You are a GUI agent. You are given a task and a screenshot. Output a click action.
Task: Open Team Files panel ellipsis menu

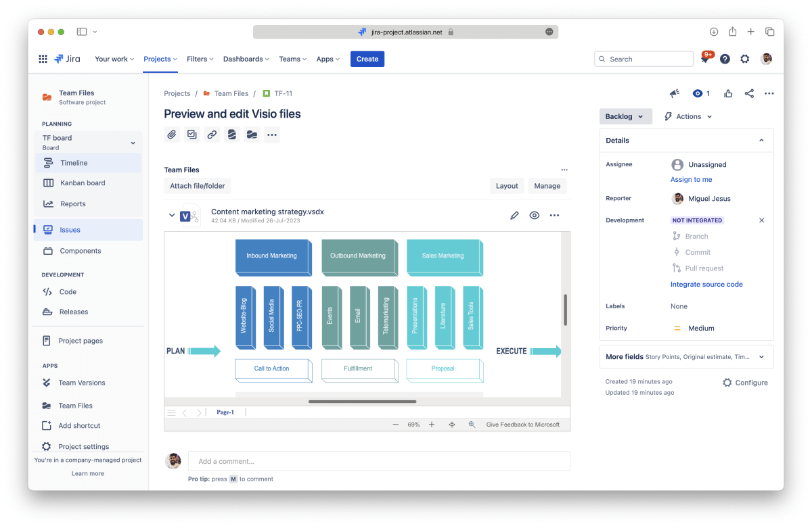[564, 170]
